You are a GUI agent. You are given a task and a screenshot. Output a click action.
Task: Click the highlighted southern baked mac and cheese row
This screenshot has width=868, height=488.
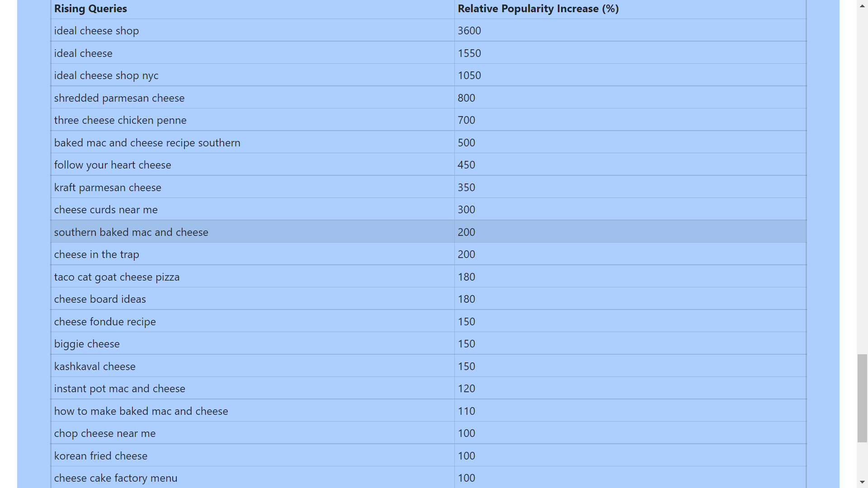point(131,232)
